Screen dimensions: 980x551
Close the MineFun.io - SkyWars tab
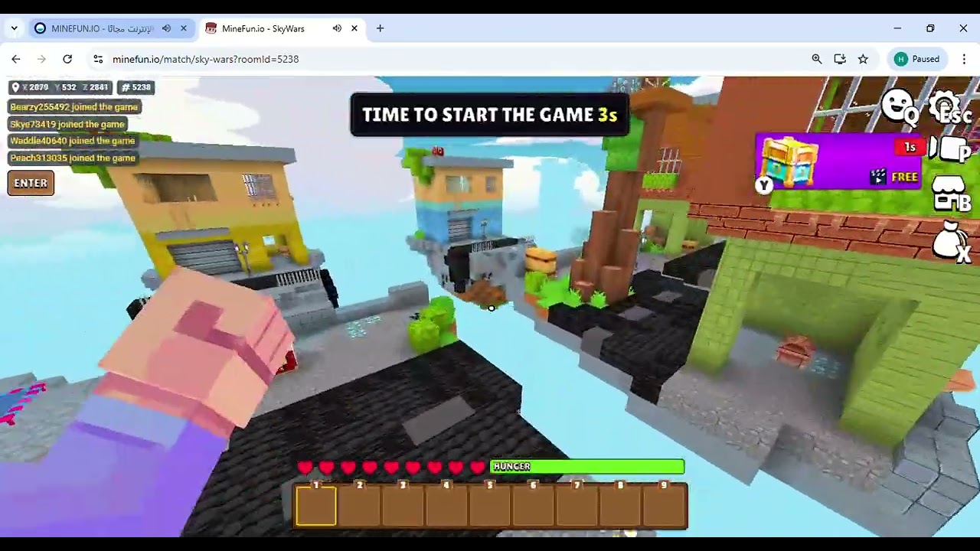click(354, 28)
